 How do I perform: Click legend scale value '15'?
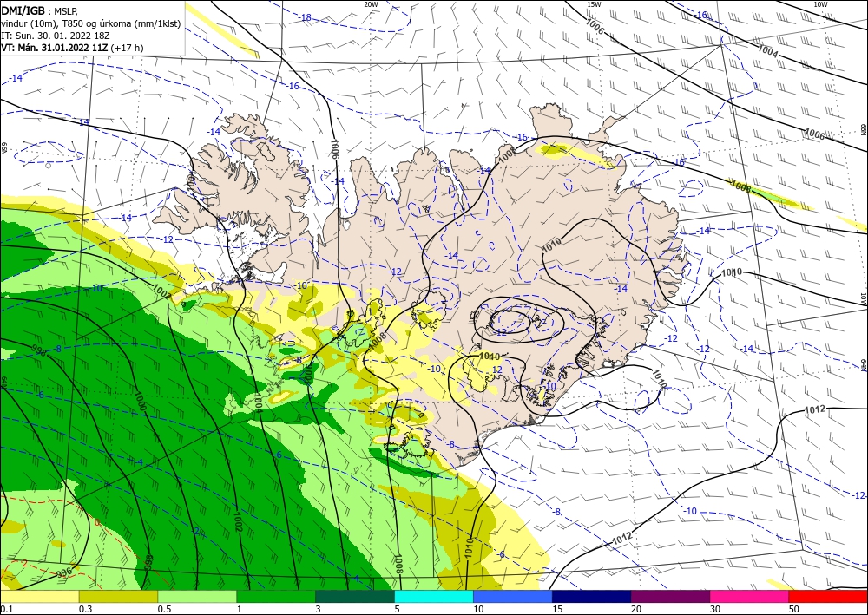pos(557,609)
